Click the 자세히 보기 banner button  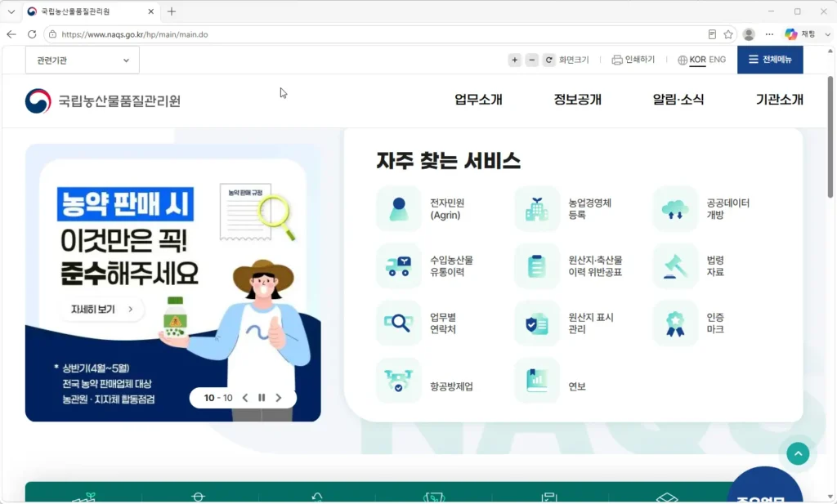point(101,310)
